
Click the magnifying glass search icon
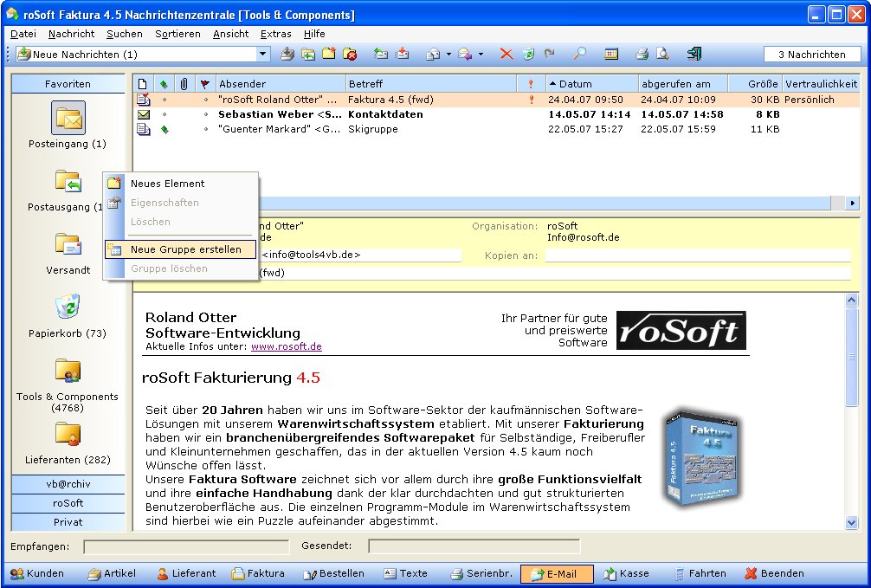coord(579,55)
